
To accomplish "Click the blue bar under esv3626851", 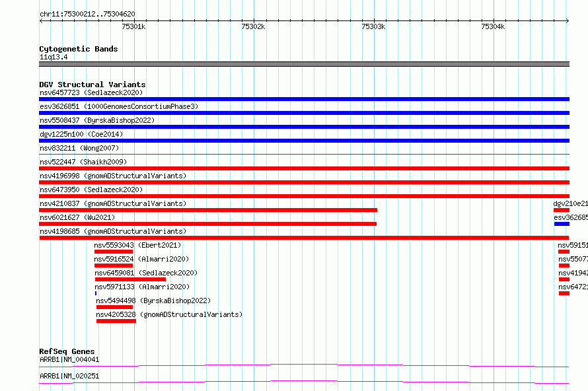I will coord(304,113).
